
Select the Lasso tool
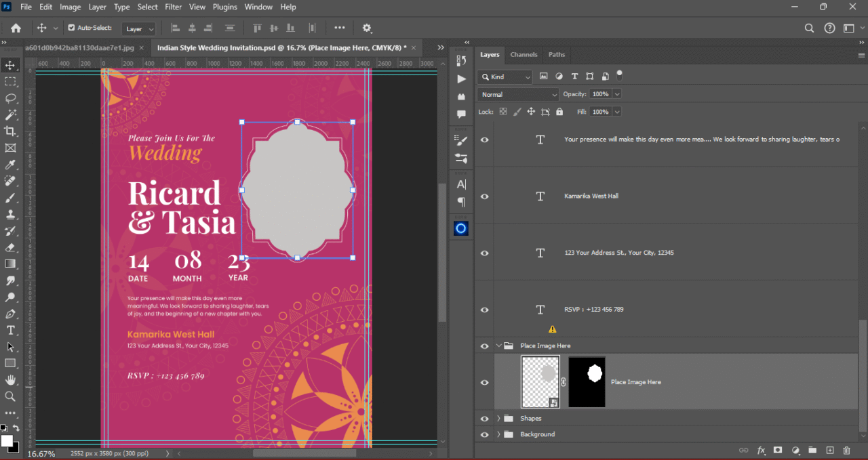pyautogui.click(x=10, y=98)
